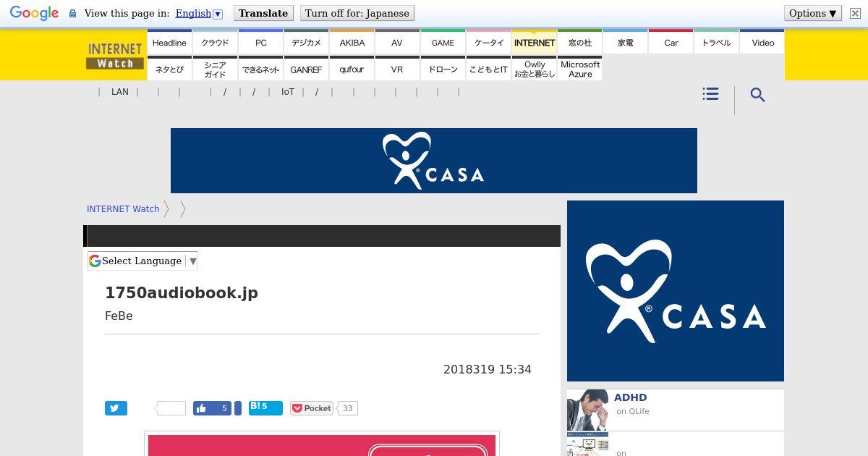Viewport: 868px width, 456px height.
Task: Click the lock icon in translate bar
Action: pyautogui.click(x=72, y=14)
